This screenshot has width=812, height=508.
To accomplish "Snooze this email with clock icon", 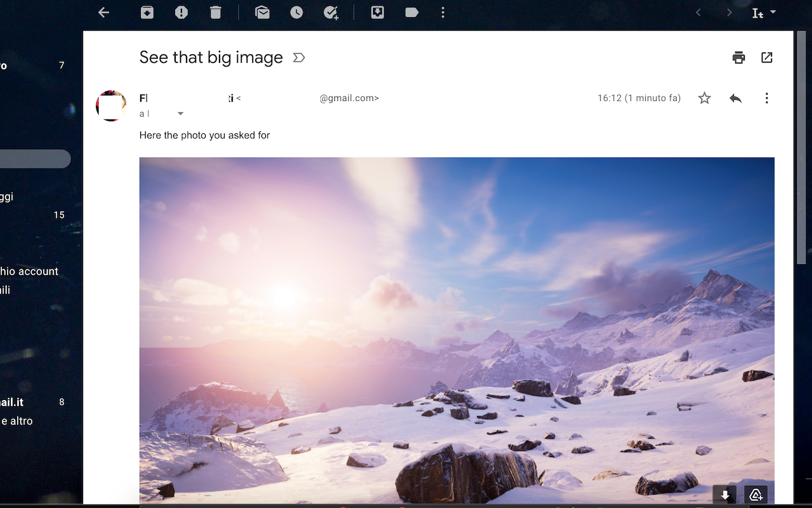I will (297, 13).
